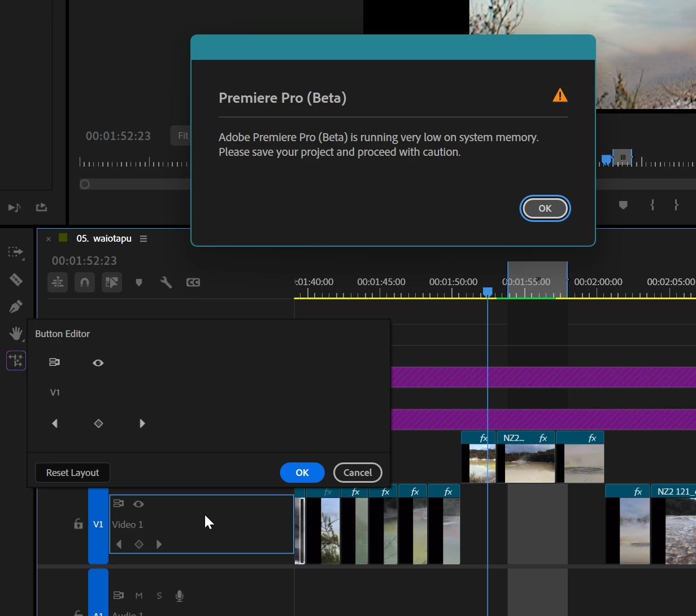Image resolution: width=696 pixels, height=616 pixels.
Task: Open the Fit zoom level dropdown
Action: 181,136
